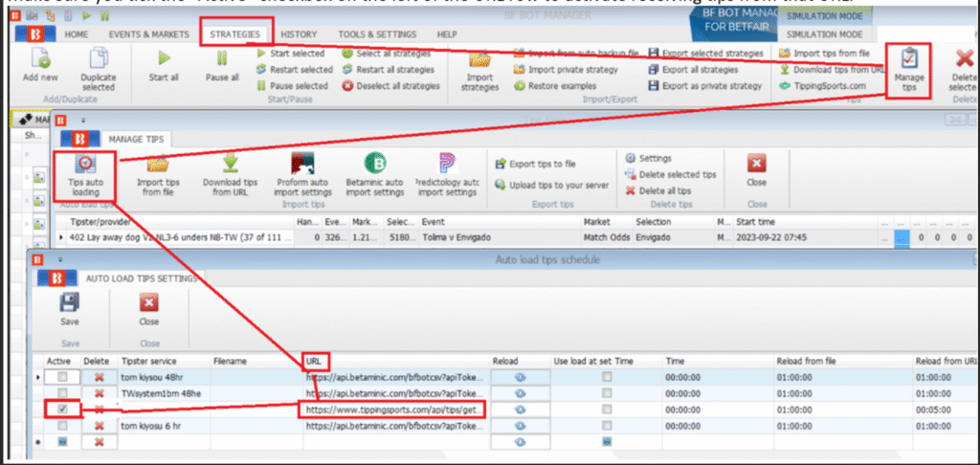980x465 pixels.
Task: Tick Use load at set Time for tom kiyosu 6 hr
Action: [x=606, y=426]
